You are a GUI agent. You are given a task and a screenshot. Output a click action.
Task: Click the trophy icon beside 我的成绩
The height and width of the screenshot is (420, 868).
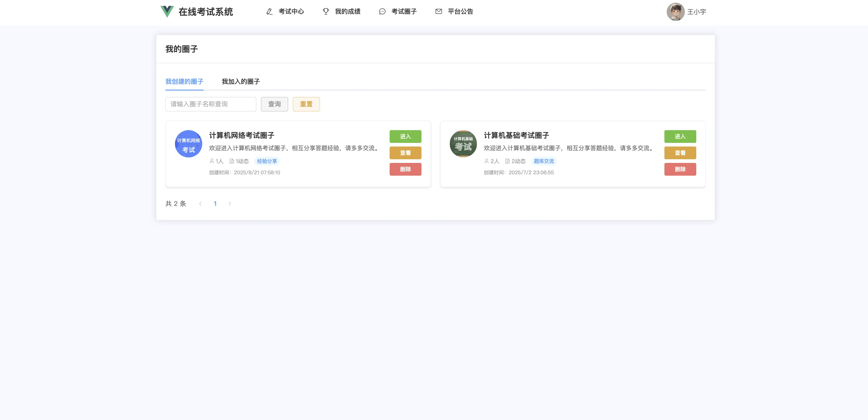pyautogui.click(x=325, y=11)
